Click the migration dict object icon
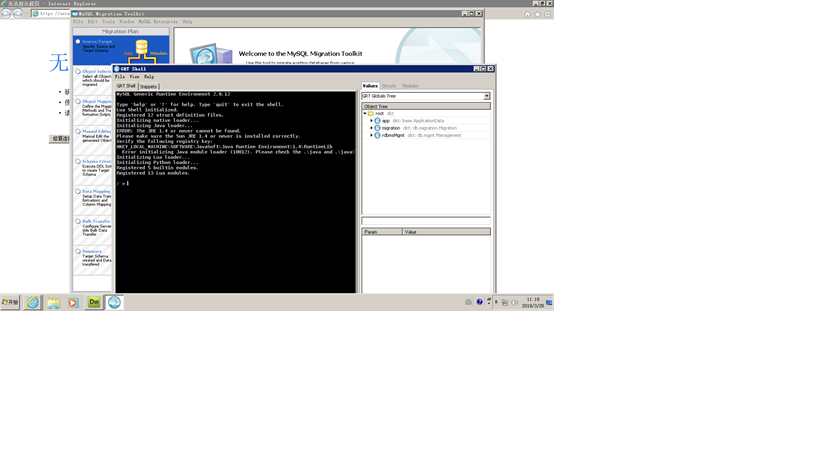 (377, 128)
